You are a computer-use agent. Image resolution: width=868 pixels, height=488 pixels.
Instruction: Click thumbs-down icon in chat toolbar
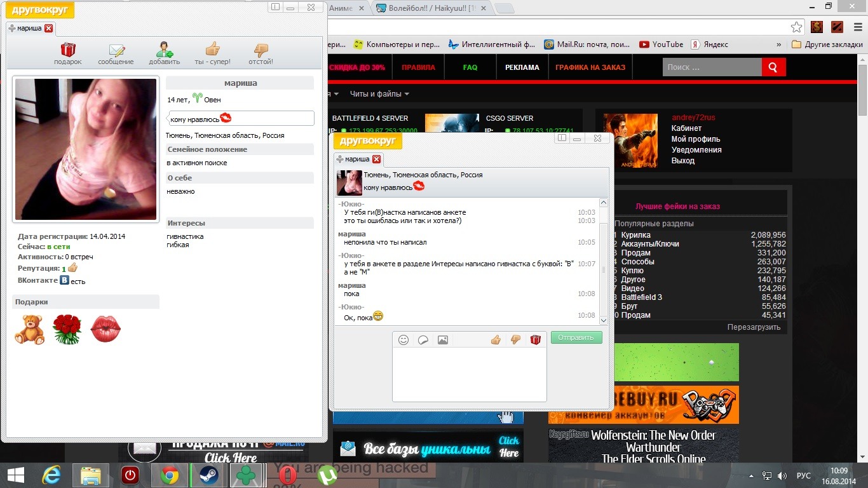[x=515, y=340]
